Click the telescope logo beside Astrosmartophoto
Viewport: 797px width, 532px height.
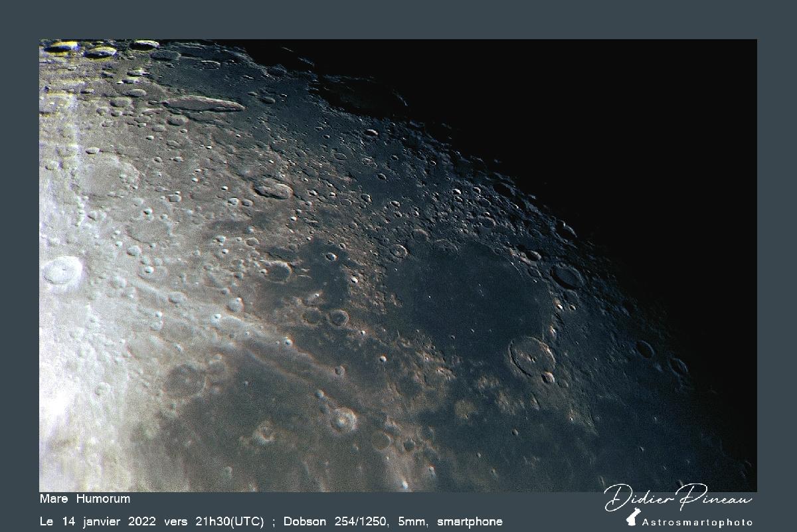(634, 517)
